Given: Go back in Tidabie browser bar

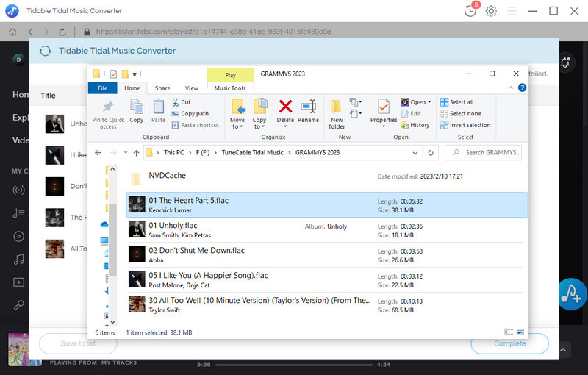Looking at the screenshot, I should click(30, 32).
